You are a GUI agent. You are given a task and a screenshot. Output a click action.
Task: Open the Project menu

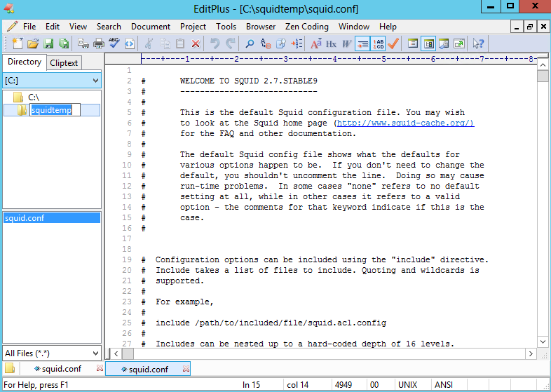point(193,27)
